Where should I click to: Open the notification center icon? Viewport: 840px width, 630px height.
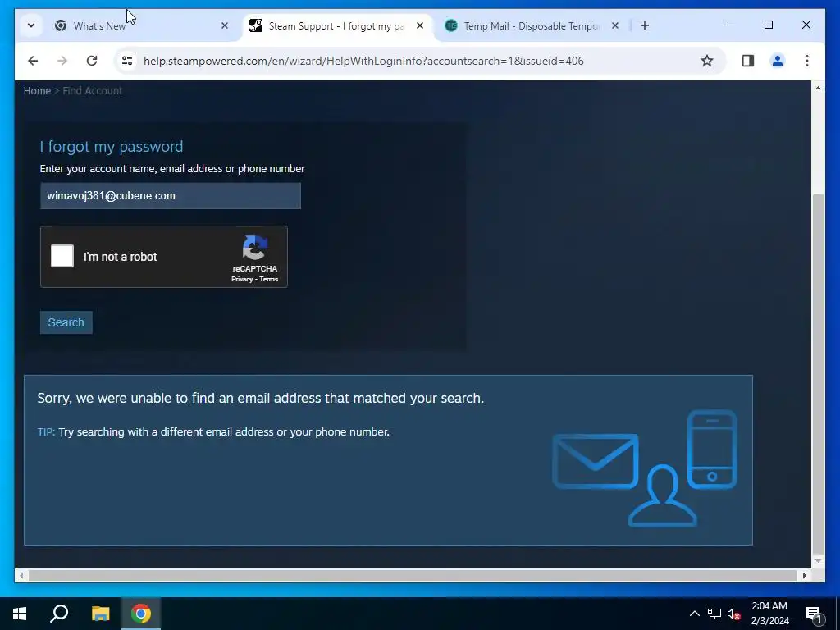click(814, 614)
